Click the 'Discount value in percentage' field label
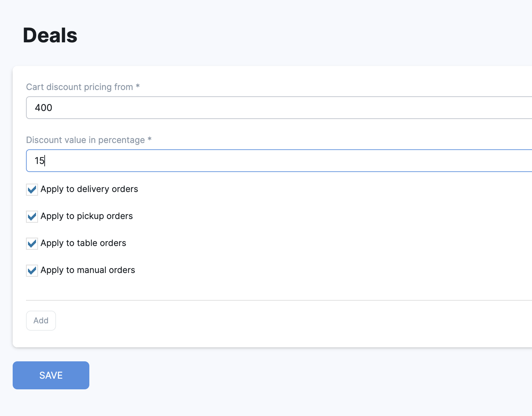The width and height of the screenshot is (532, 416). point(85,140)
